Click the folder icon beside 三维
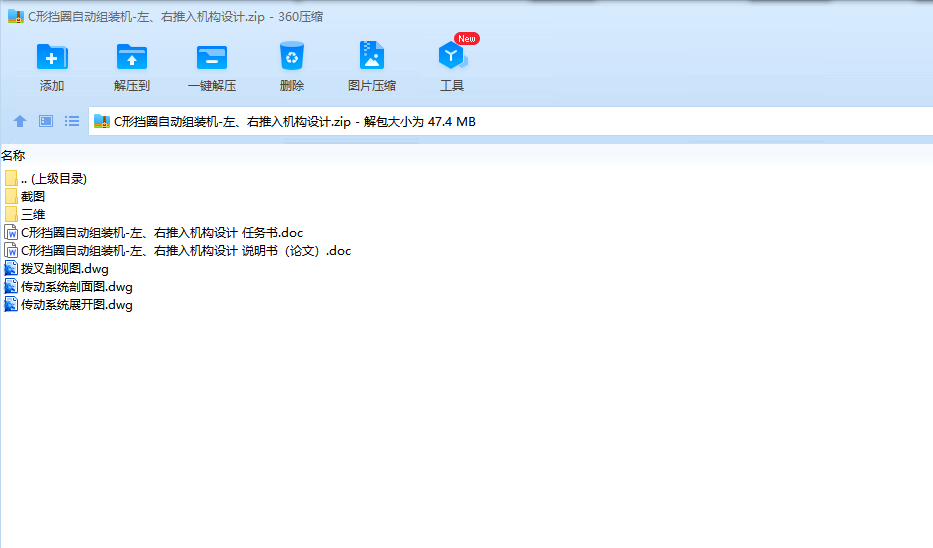This screenshot has height=548, width=933. pyautogui.click(x=11, y=214)
